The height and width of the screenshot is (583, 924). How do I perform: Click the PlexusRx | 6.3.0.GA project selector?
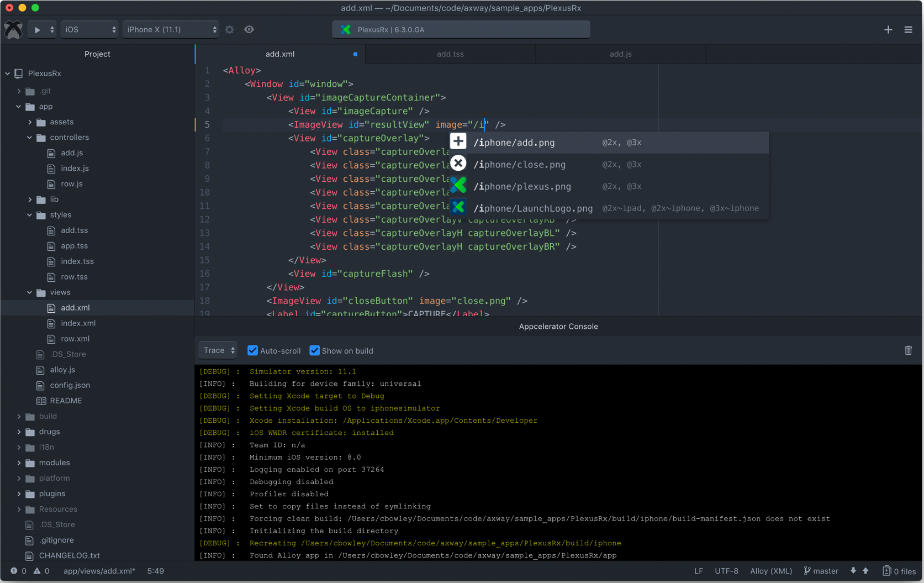point(461,29)
